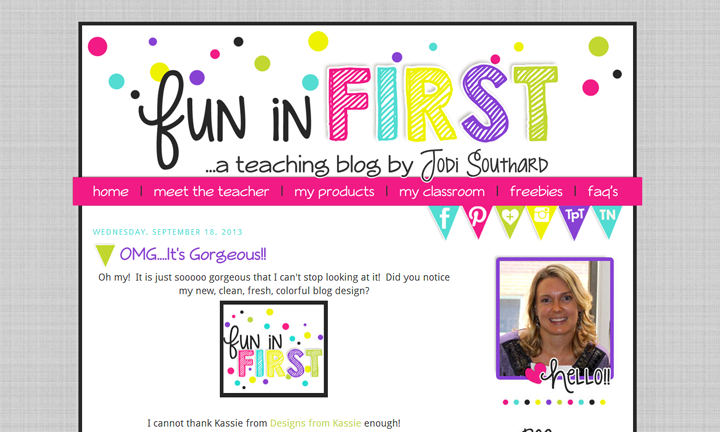
Task: Visit the TpT store pennant icon
Action: pos(574,220)
